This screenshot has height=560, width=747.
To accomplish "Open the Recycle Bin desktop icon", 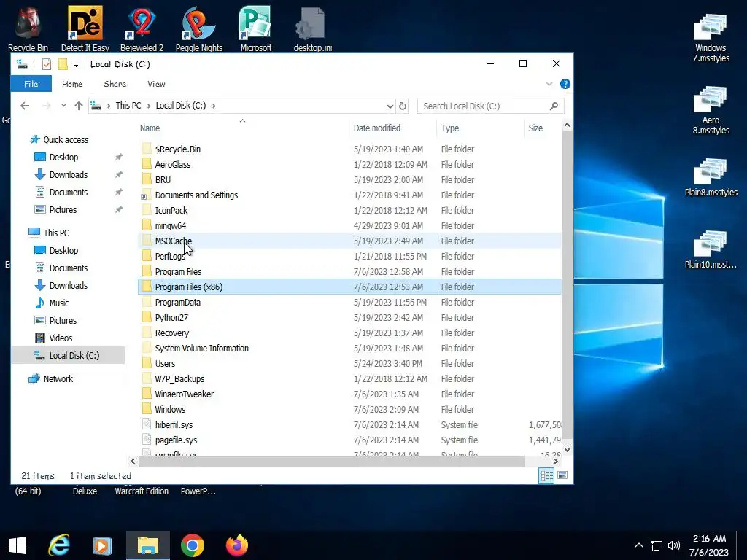I will click(x=28, y=28).
